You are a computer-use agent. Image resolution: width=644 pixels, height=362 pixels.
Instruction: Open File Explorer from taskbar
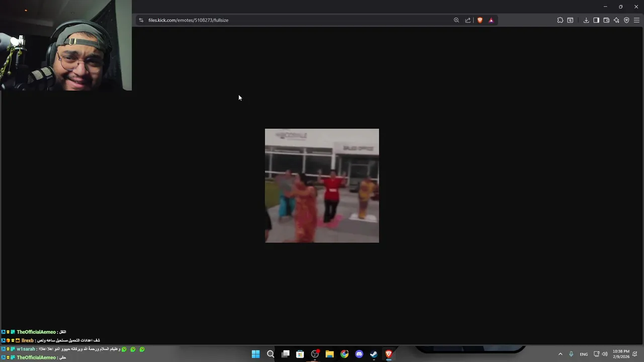point(330,354)
